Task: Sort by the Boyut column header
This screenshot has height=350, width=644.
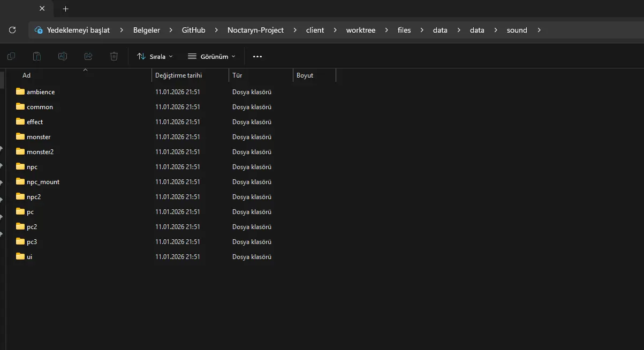Action: tap(305, 75)
